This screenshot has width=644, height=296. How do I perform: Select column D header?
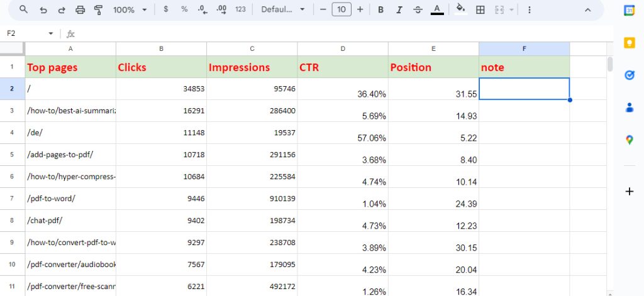coord(343,48)
